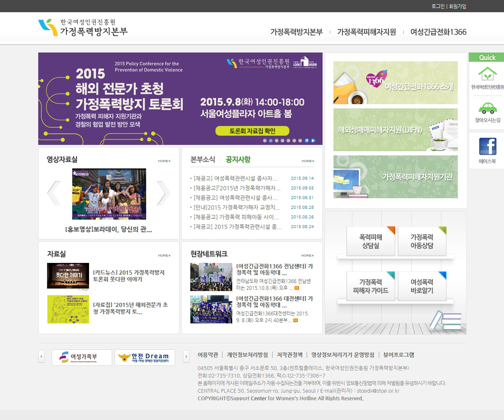
Task: Pause the banner slideshow
Action: 307,141
